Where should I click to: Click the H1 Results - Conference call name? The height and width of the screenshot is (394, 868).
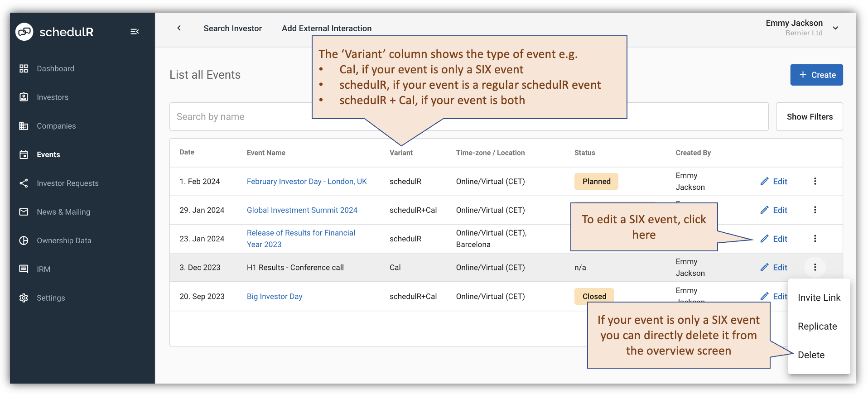[x=295, y=268]
